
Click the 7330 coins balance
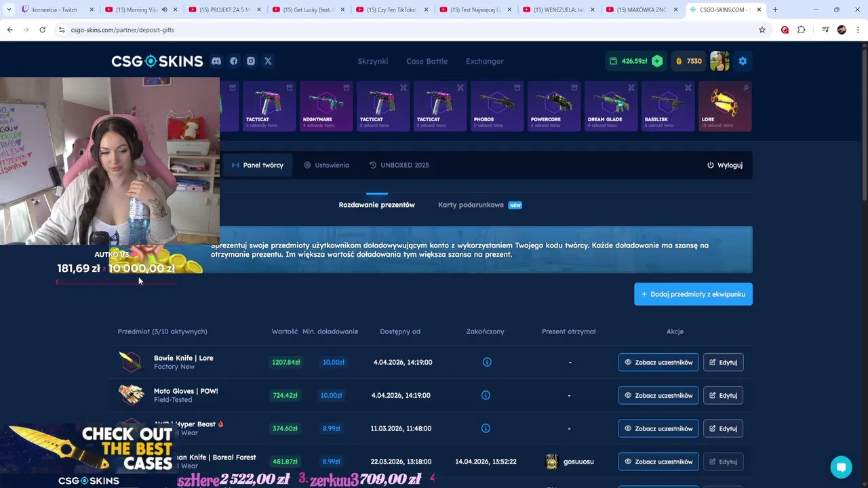[688, 61]
